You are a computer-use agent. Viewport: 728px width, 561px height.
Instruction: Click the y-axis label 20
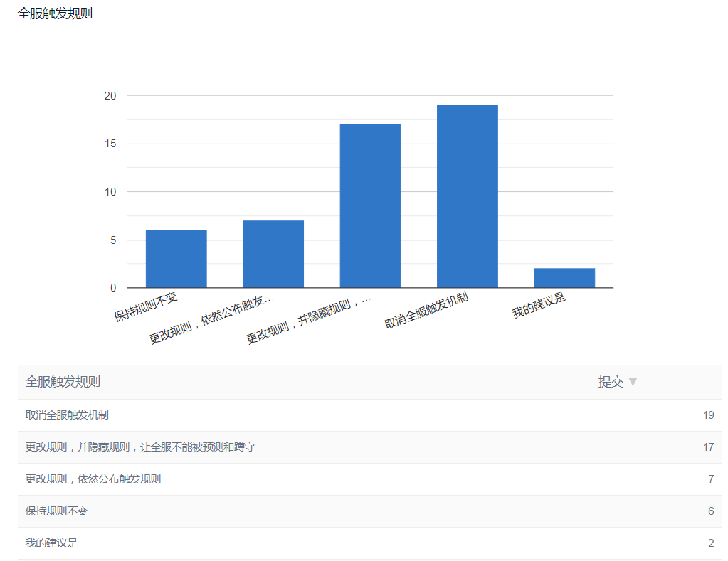(110, 95)
